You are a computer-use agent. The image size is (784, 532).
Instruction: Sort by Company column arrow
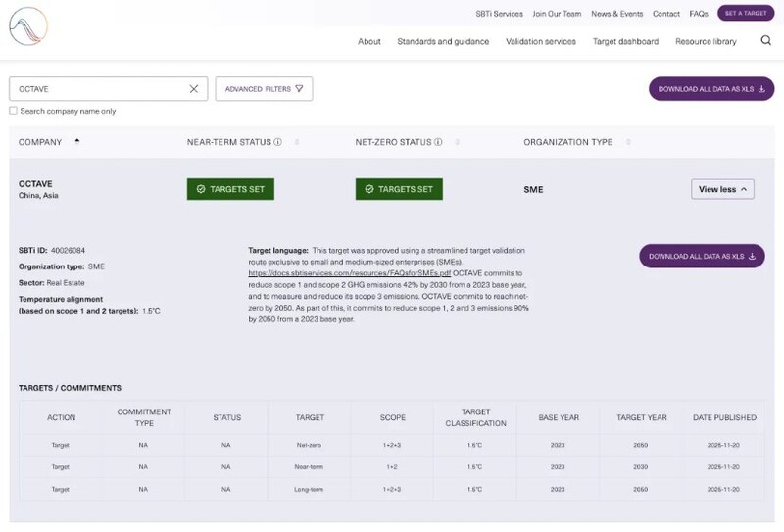pos(77,141)
